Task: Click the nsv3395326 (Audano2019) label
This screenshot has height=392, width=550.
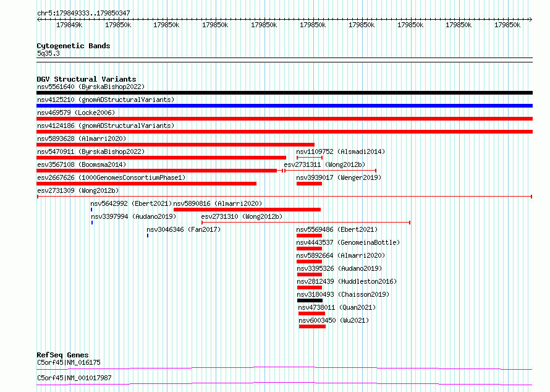Action: (339, 268)
